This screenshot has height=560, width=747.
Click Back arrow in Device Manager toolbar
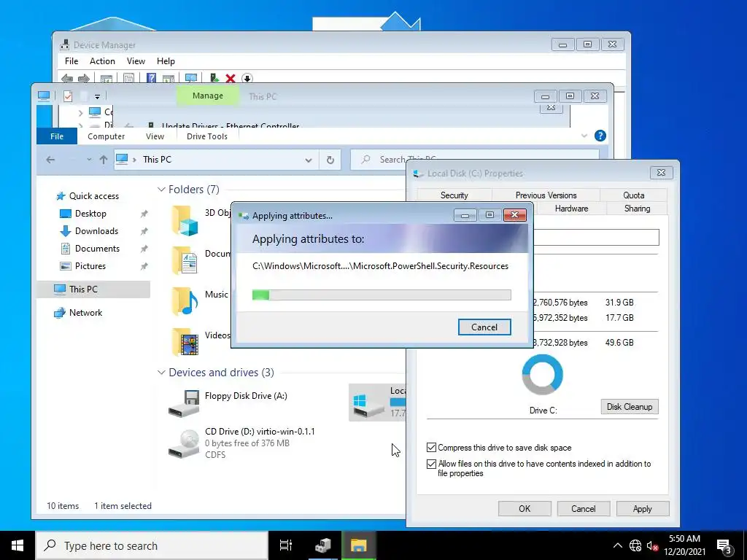pos(67,79)
